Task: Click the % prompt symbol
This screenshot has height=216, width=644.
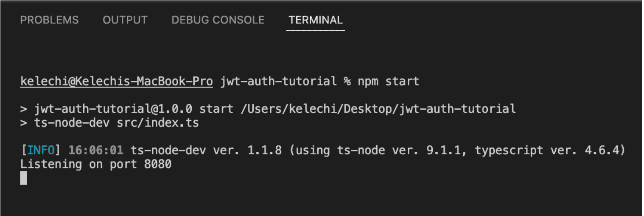Action: point(347,81)
